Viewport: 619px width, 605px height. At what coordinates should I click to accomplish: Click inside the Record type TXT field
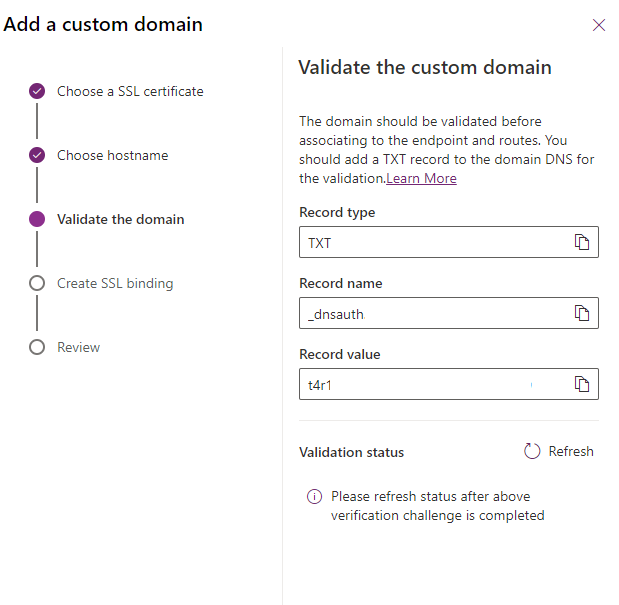coord(430,242)
